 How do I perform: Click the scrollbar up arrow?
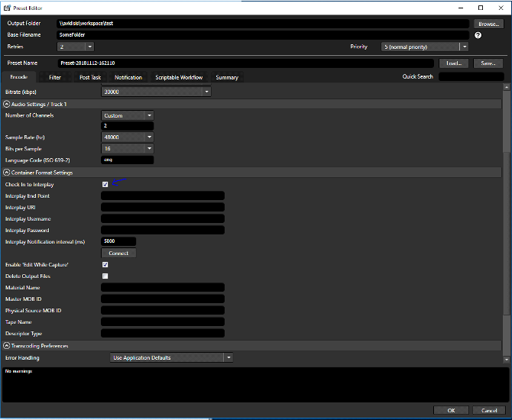[507, 87]
